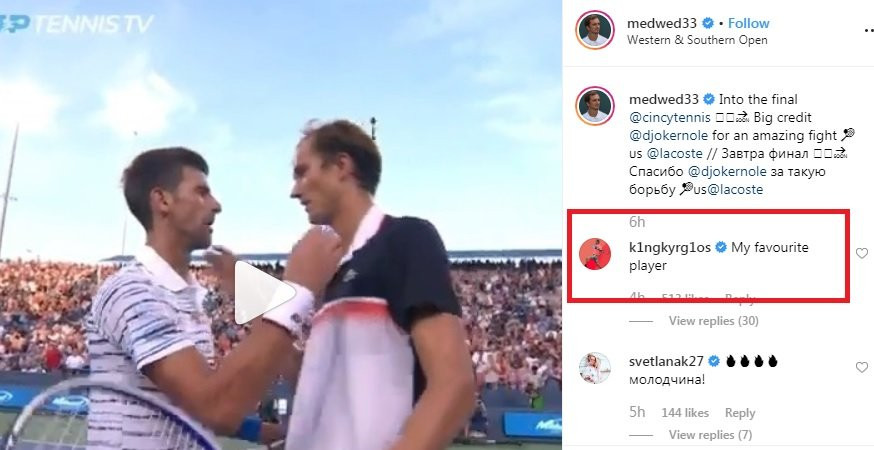874x450 pixels.
Task: Expand View replies (30)
Action: 713,321
